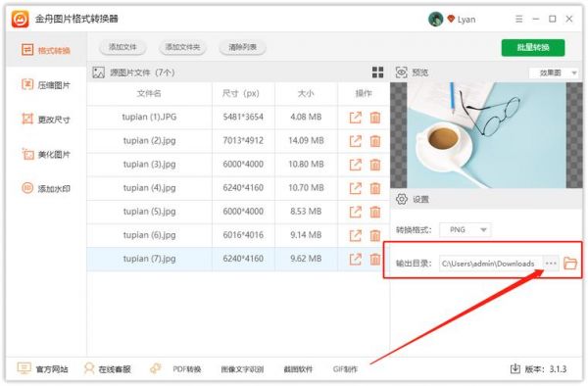This screenshot has height=386, width=588.
Task: Delete tupian (7).jpg with trash icon
Action: [x=375, y=259]
